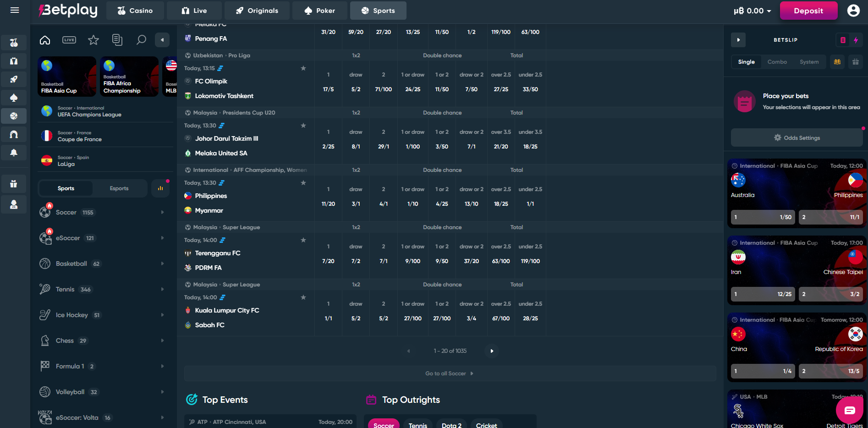Favorite the FC Olimpik match star

[303, 68]
